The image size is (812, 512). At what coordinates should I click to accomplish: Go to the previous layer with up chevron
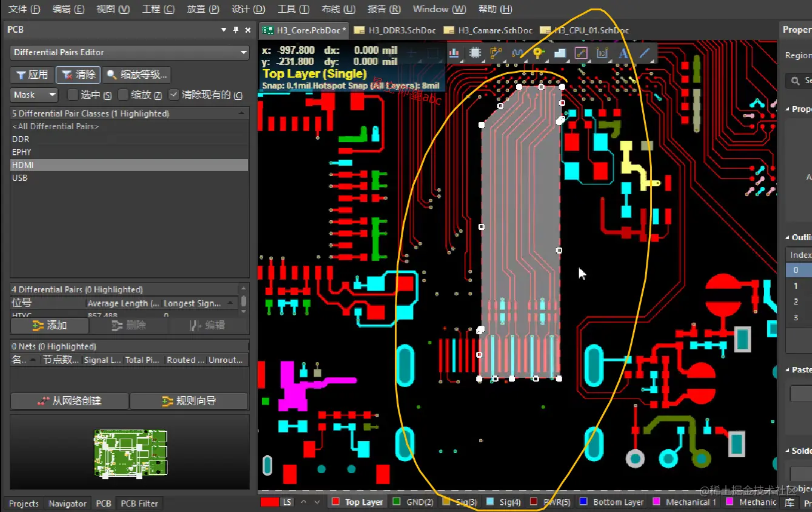pyautogui.click(x=303, y=502)
